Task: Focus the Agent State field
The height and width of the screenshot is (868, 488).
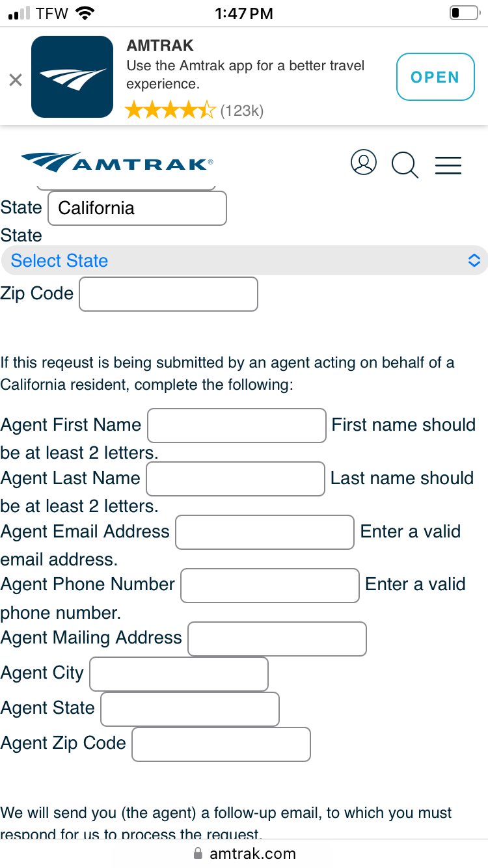Action: [190, 709]
